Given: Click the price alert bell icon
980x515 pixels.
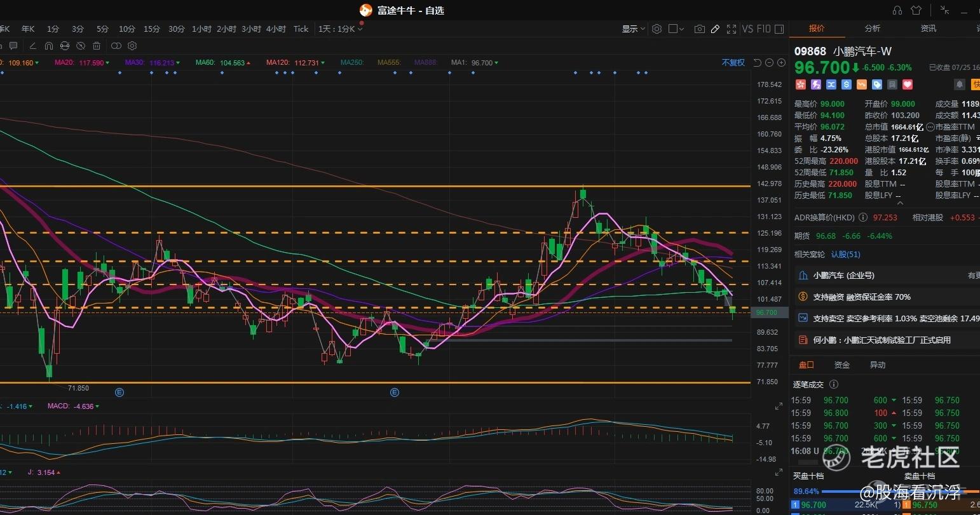Looking at the screenshot, I should 960,84.
